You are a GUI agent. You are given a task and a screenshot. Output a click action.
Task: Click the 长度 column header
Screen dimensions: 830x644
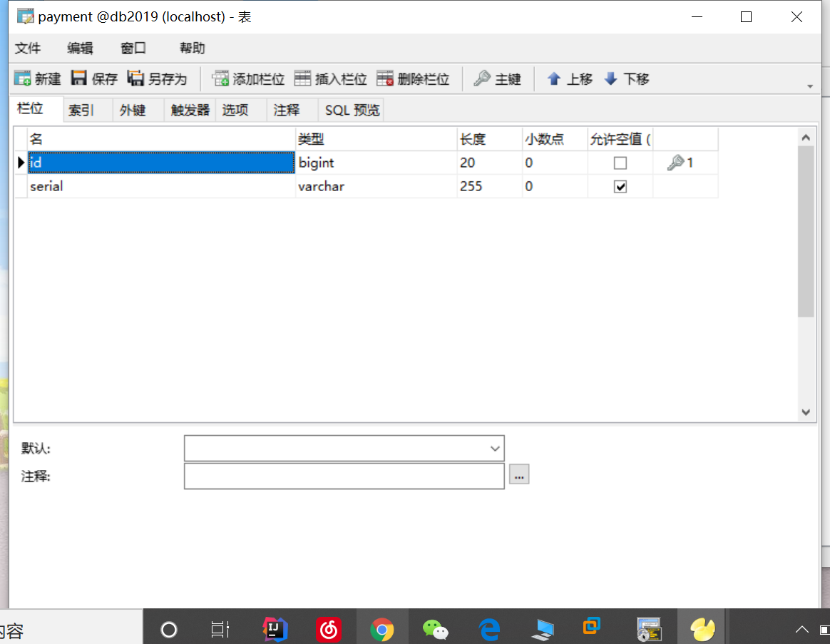(x=490, y=139)
